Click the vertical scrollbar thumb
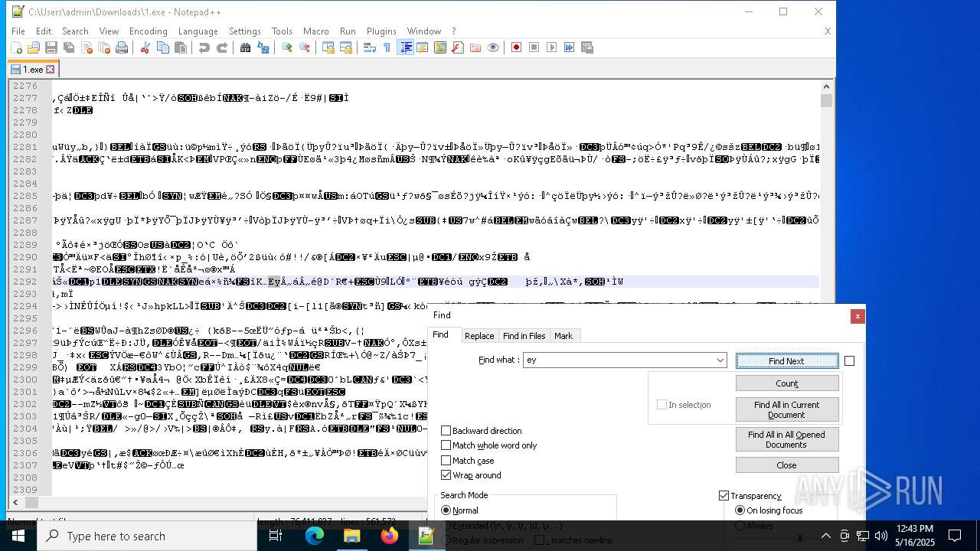 [826, 100]
